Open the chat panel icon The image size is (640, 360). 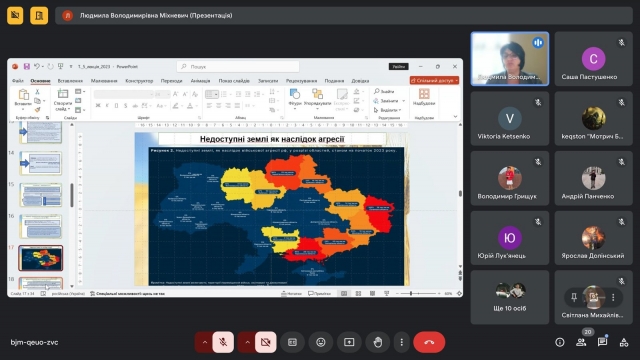(602, 342)
